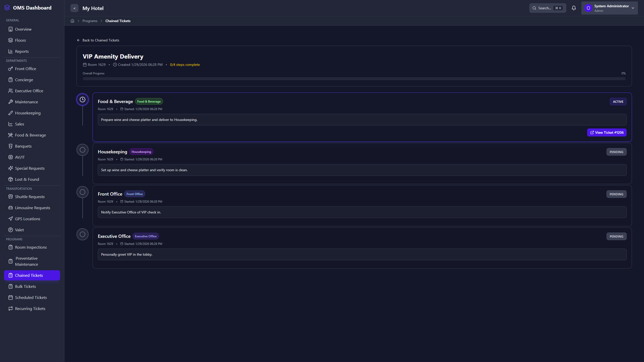Click the OMS Dashboard logo icon
This screenshot has height=362, width=644.
point(7,8)
